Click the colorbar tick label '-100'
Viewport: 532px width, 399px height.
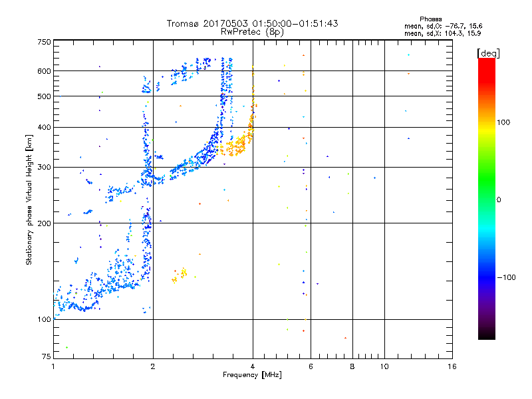click(x=506, y=277)
